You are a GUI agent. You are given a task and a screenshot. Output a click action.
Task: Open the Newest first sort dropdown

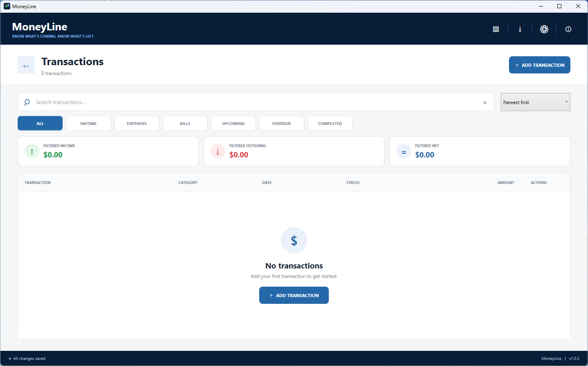point(536,102)
